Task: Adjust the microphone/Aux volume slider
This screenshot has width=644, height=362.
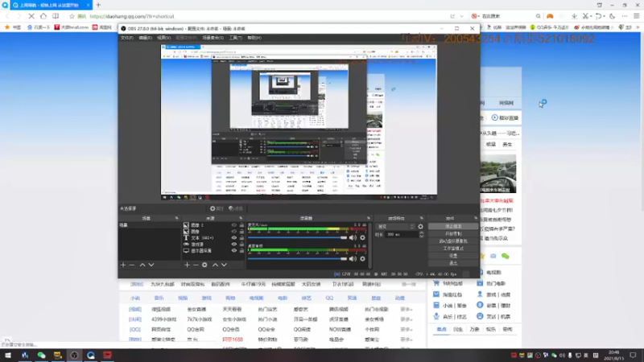Action: [x=297, y=237]
